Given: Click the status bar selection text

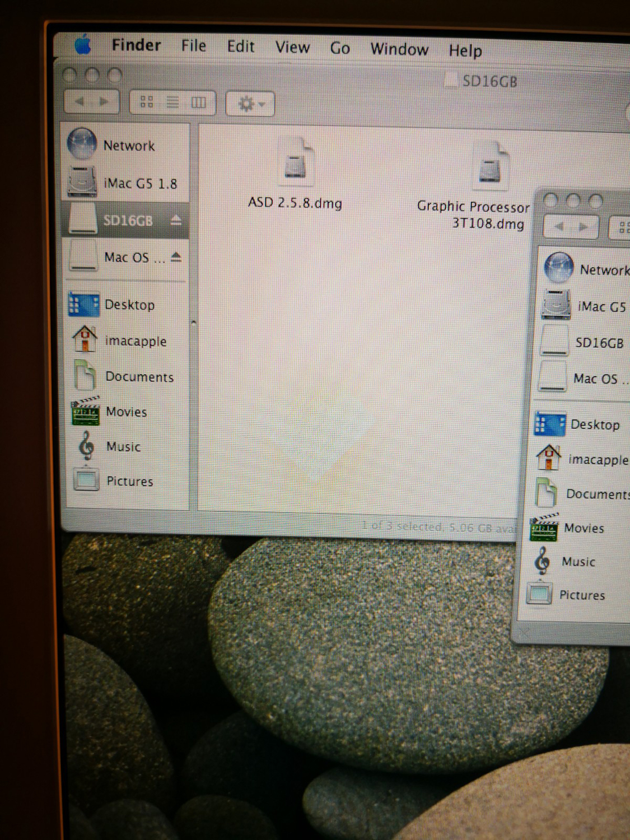Looking at the screenshot, I should click(x=437, y=526).
